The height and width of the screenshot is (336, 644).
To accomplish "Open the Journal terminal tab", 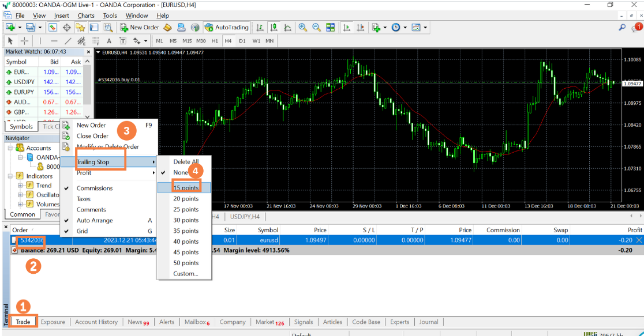I will 428,322.
